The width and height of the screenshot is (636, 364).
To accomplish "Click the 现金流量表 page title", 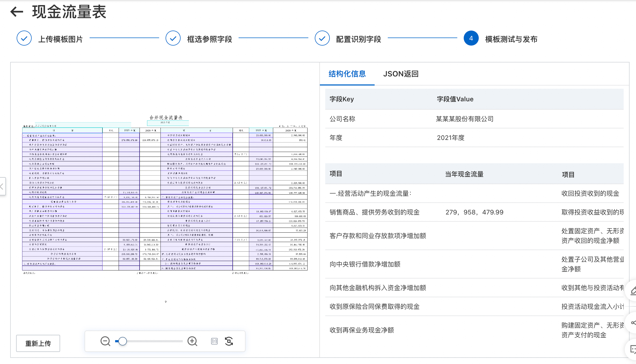I will tap(69, 12).
